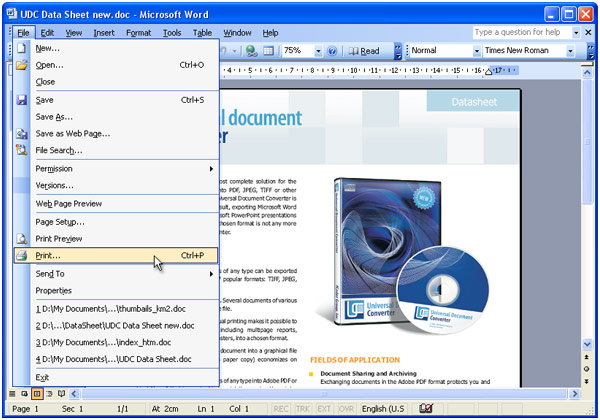This screenshot has height=420, width=600.
Task: Click the Read button in toolbar
Action: [364, 51]
